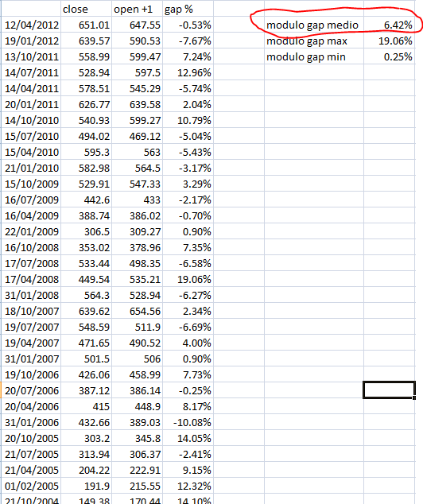Select the 'open +1' header cell
The height and width of the screenshot is (504, 423).
tap(138, 9)
